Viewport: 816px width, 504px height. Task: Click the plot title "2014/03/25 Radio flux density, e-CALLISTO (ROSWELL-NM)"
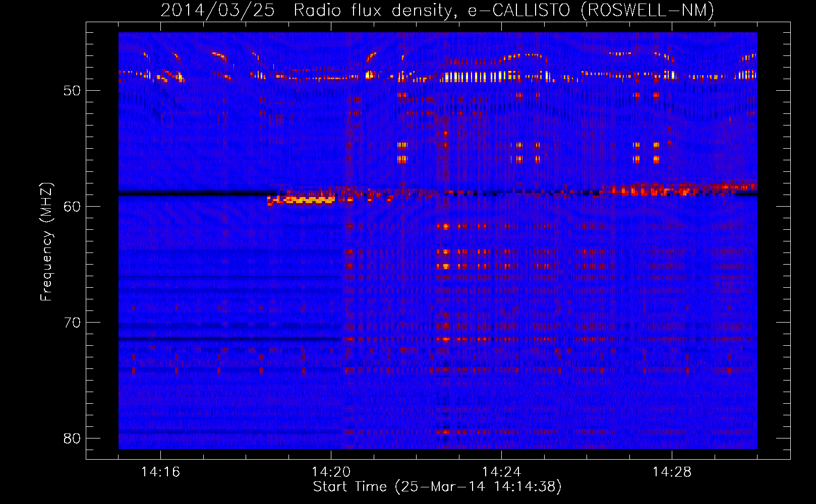point(437,10)
